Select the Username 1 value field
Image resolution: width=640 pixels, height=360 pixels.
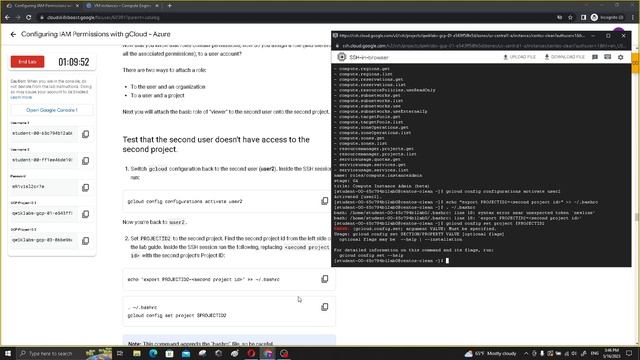coord(43,133)
